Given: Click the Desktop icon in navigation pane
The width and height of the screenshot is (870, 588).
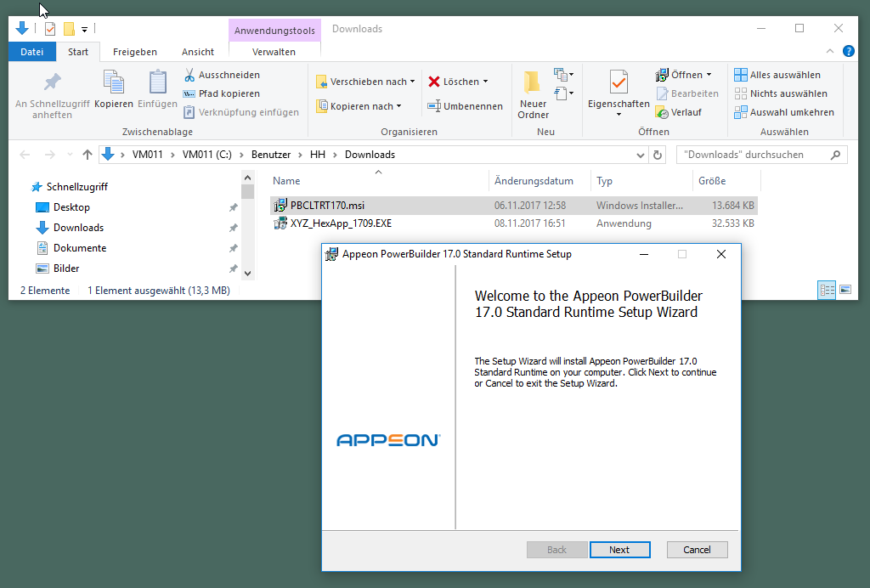Looking at the screenshot, I should tap(42, 207).
